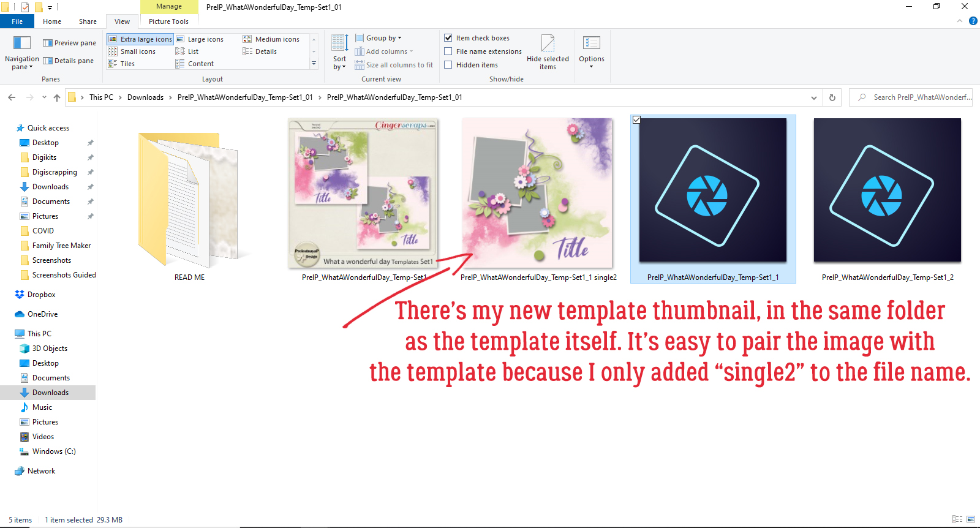Select the READ ME folder thumbnail
This screenshot has height=528, width=980.
(189, 199)
